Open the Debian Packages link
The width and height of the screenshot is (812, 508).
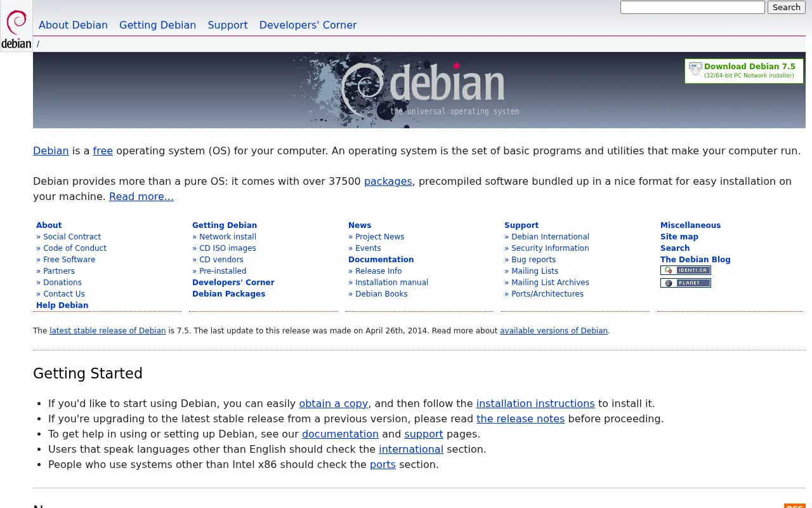tap(229, 294)
